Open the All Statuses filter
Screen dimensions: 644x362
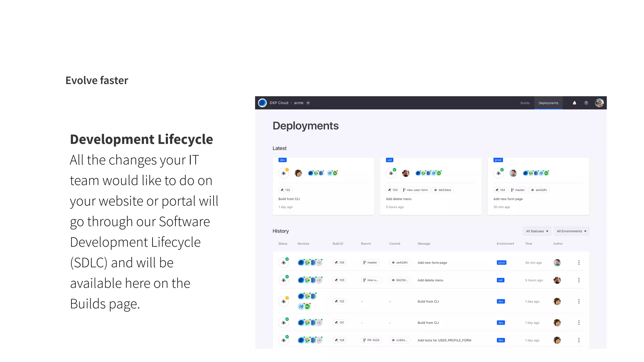(537, 231)
